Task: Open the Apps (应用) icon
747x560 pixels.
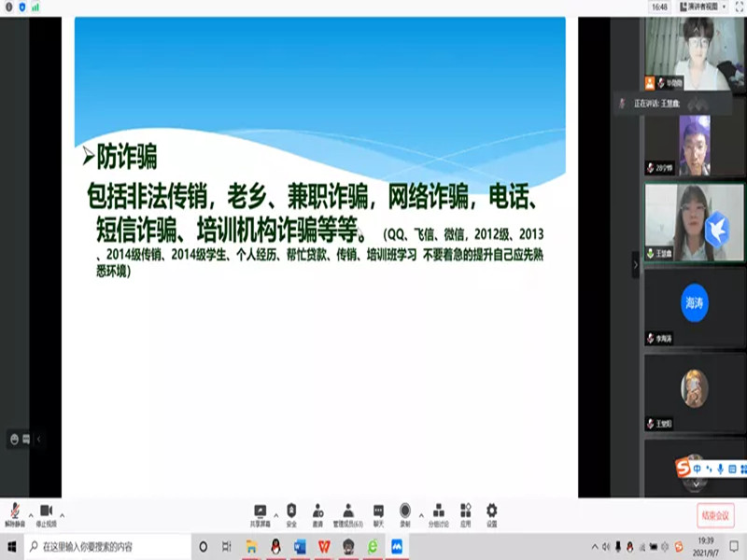Action: click(x=465, y=514)
